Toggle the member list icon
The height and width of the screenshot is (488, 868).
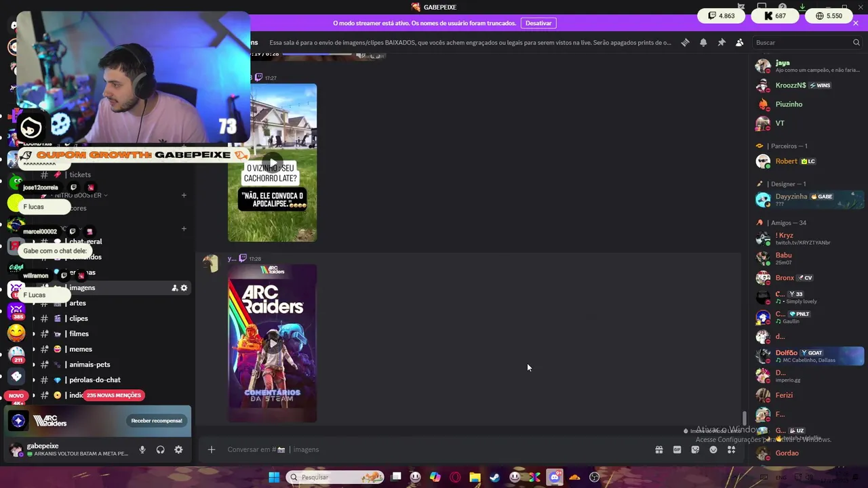click(x=739, y=42)
